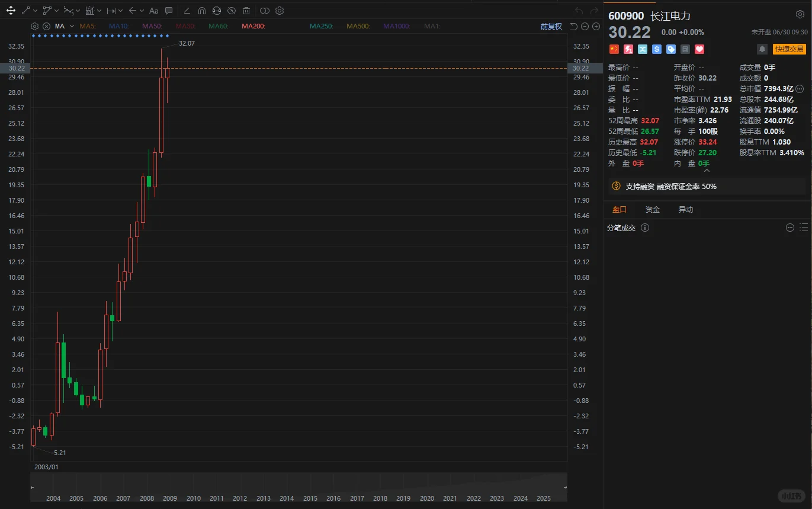The width and height of the screenshot is (812, 509).
Task: Switch to the 盘口 tab
Action: coord(620,210)
